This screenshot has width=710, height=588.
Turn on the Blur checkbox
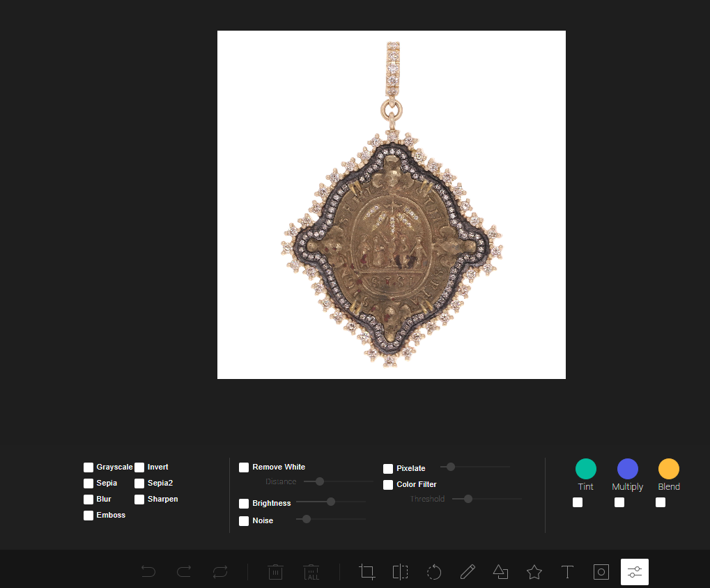pyautogui.click(x=88, y=500)
